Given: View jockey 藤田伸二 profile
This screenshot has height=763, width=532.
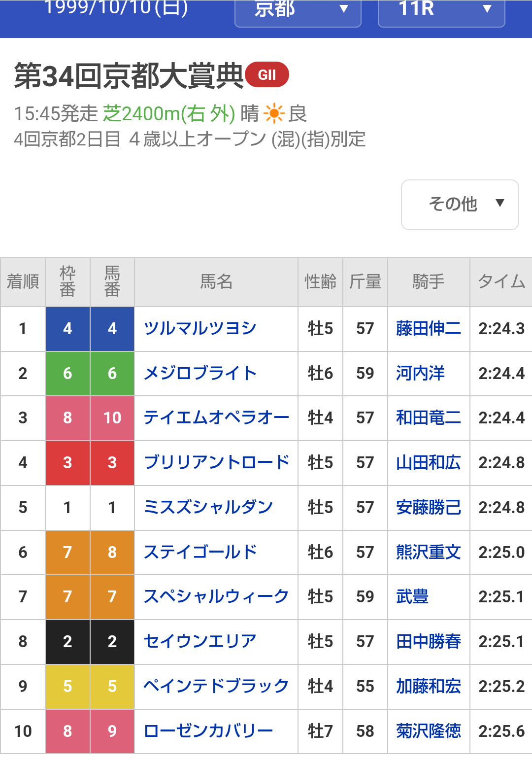Looking at the screenshot, I should click(x=429, y=329).
